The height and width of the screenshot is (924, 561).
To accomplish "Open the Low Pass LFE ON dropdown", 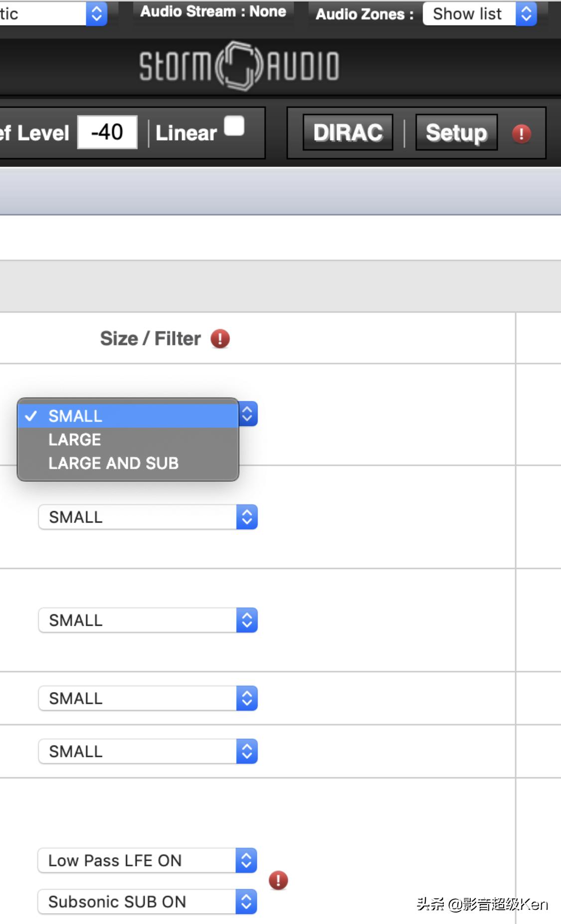I will (147, 861).
